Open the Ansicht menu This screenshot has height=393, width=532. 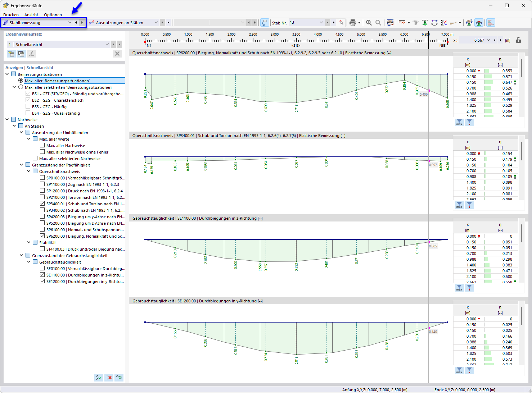coord(31,15)
